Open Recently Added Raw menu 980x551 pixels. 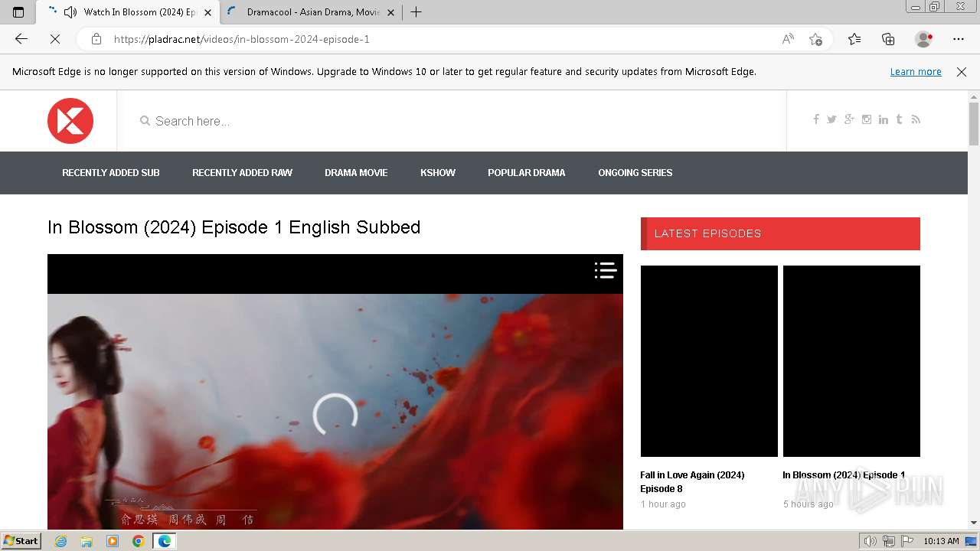coord(242,173)
